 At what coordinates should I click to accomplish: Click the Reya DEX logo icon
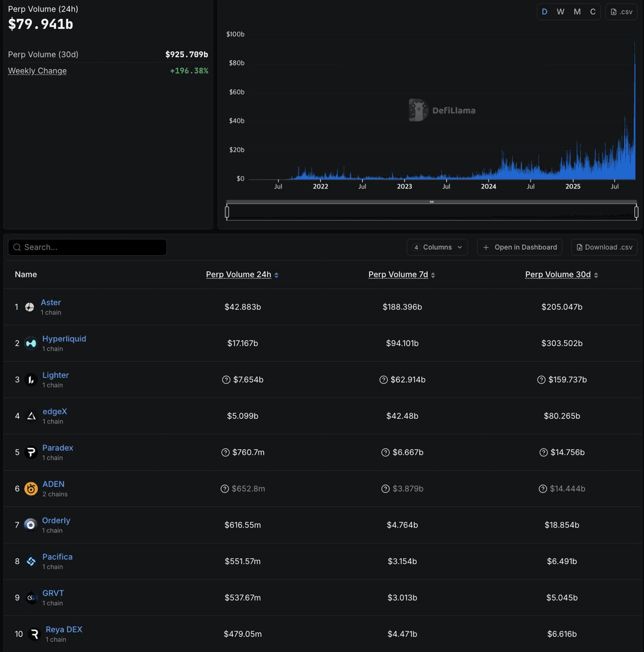coord(34,634)
